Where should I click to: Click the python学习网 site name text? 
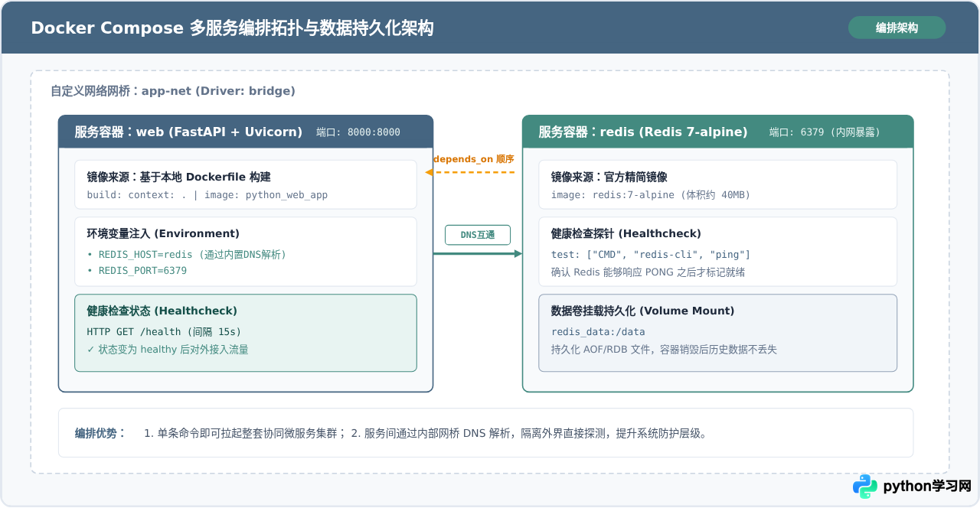[x=926, y=486]
